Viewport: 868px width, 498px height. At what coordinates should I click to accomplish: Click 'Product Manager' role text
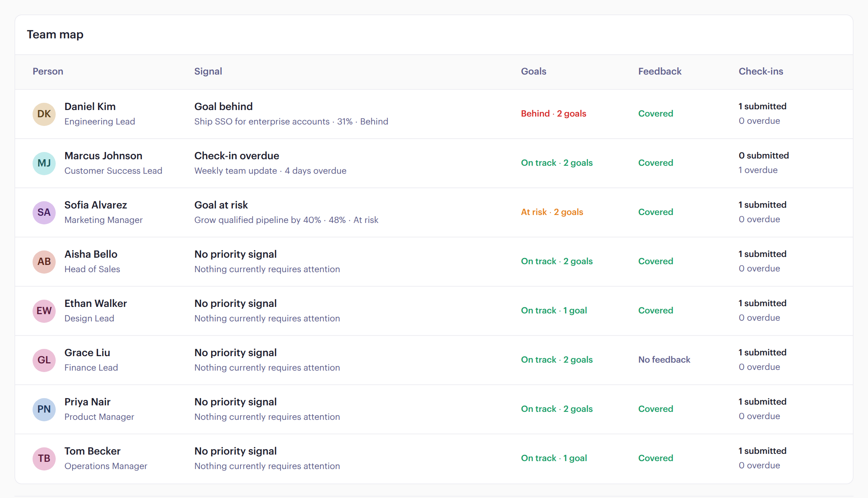99,417
